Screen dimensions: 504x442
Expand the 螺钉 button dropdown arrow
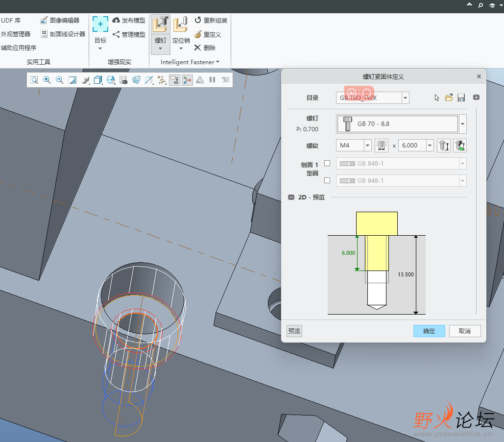(x=160, y=49)
